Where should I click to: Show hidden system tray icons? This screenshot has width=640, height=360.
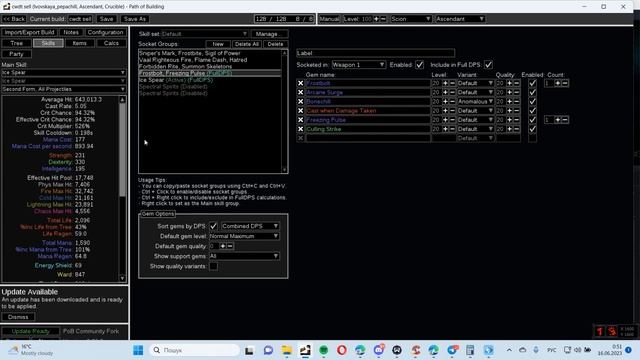(x=509, y=350)
